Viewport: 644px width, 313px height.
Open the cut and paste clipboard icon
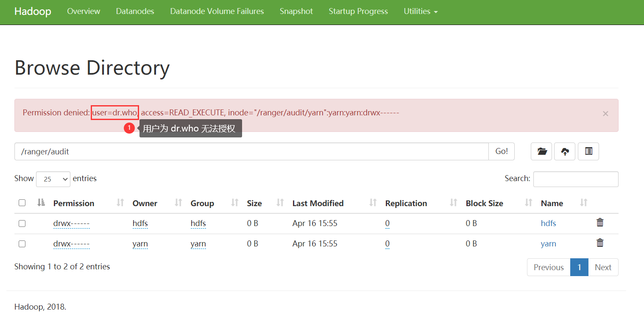[588, 151]
